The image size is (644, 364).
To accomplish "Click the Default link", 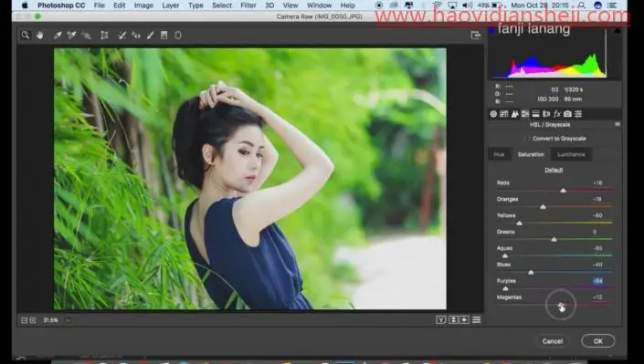I will (554, 170).
